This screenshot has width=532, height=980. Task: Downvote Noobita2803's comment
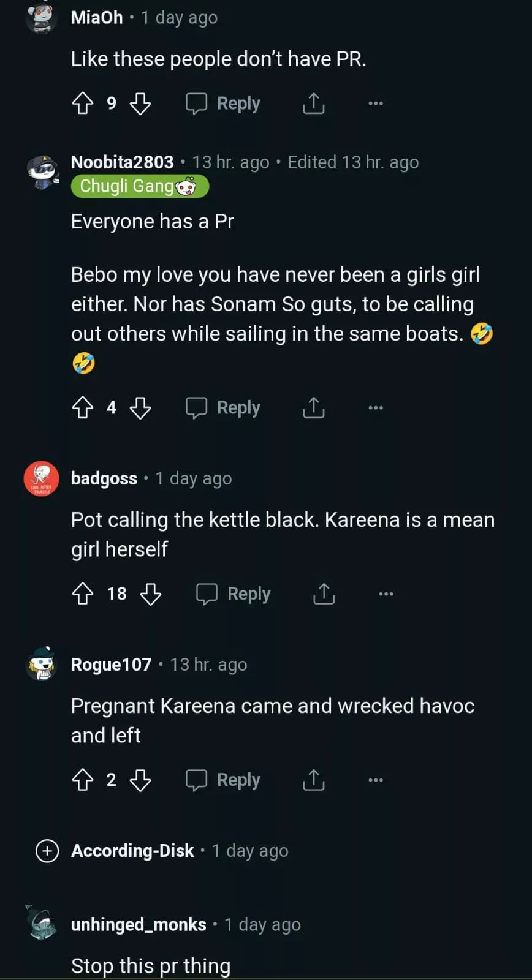[140, 407]
